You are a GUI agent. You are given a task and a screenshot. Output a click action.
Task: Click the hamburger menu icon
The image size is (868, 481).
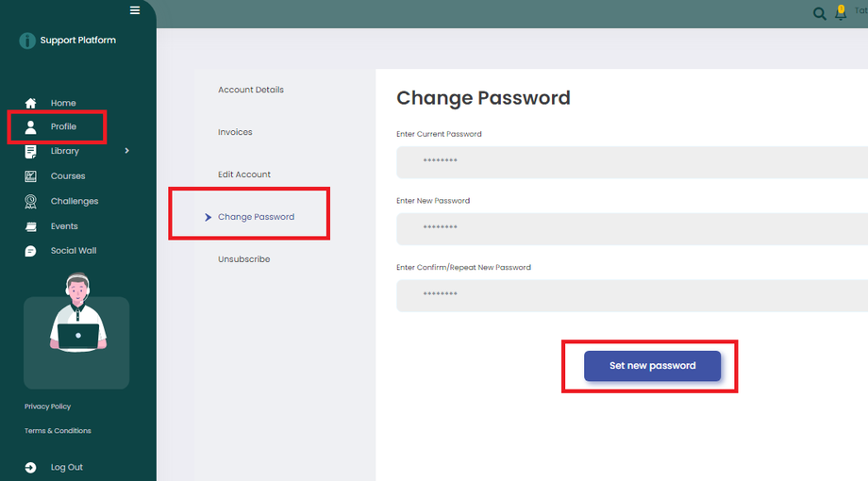[135, 10]
